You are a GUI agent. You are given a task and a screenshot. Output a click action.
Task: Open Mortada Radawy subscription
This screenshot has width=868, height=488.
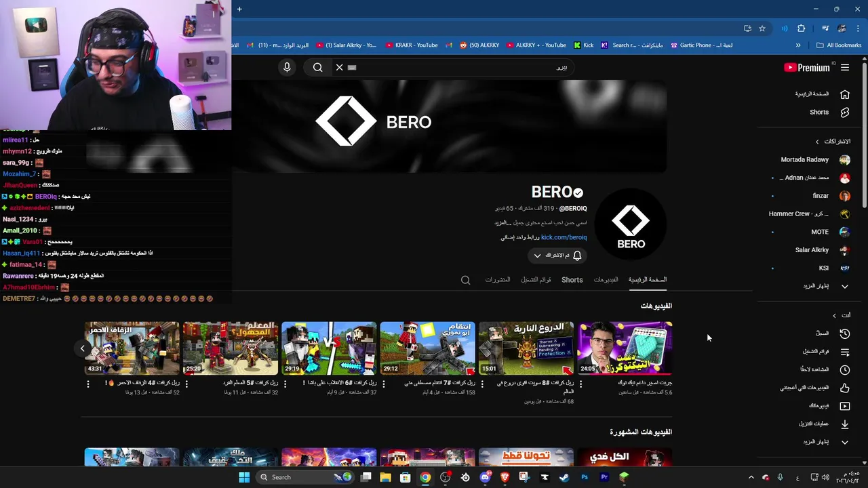click(x=815, y=160)
